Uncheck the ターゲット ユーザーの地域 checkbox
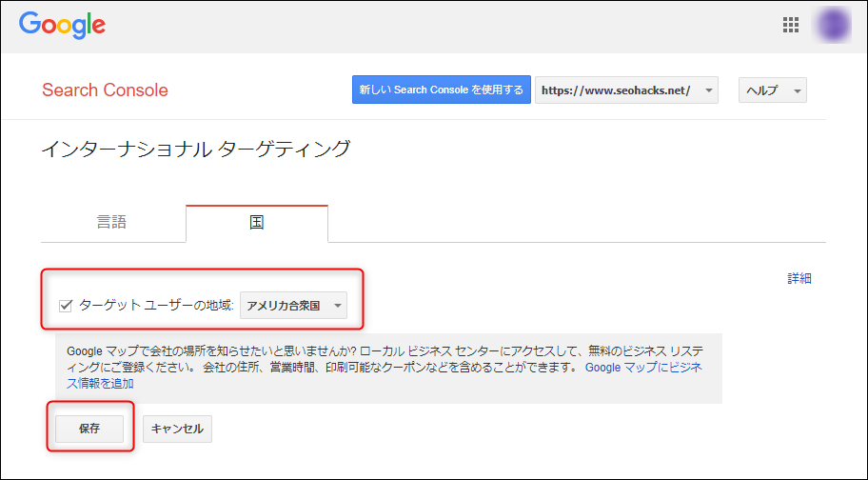868x480 pixels. pos(66,306)
